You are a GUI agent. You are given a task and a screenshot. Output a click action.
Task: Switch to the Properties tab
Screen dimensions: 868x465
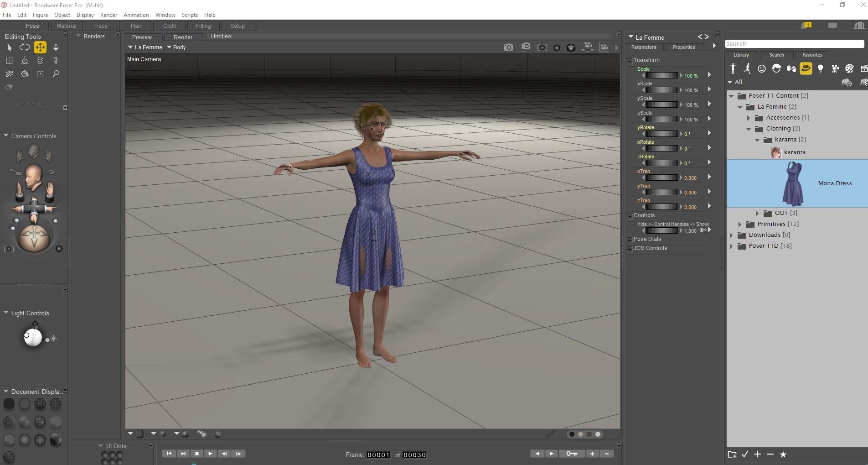tap(683, 47)
